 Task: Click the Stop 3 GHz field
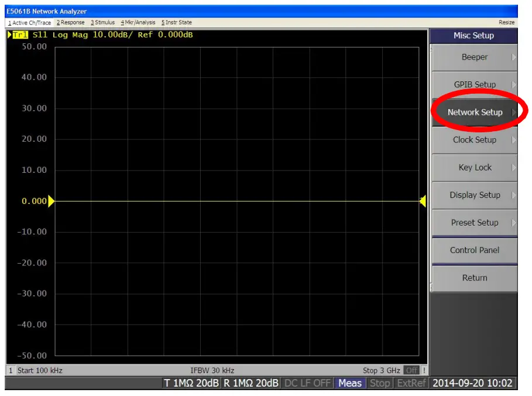tap(382, 370)
